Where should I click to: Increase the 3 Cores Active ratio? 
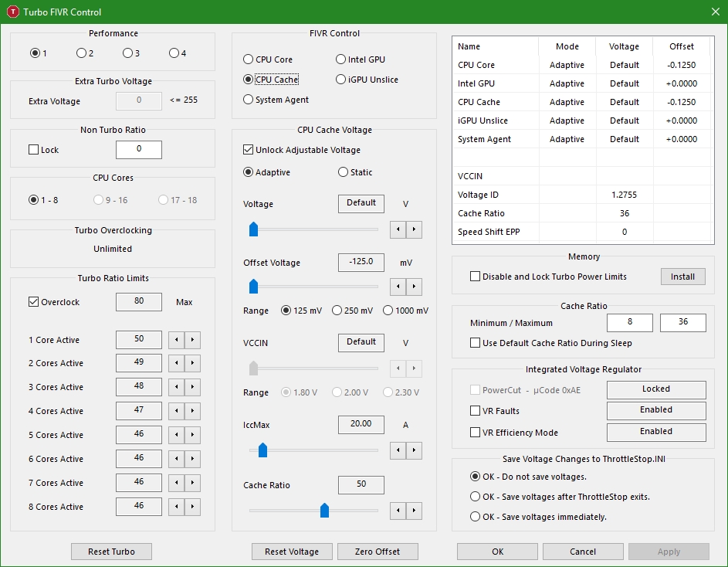point(192,387)
